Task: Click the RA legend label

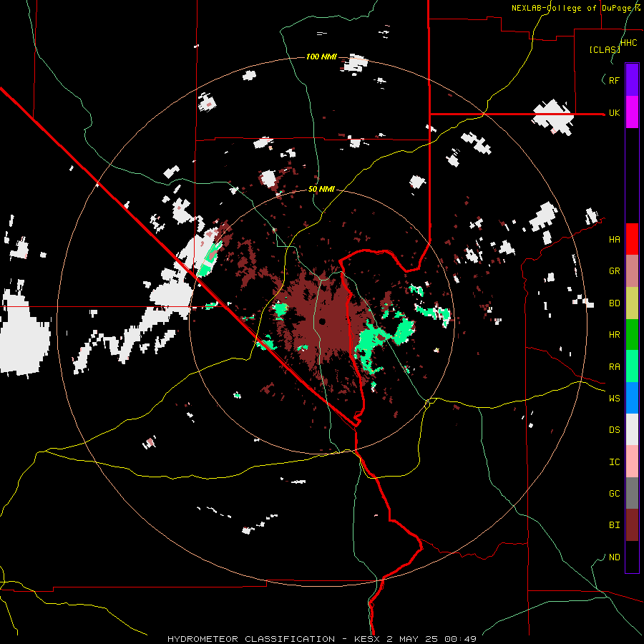Action: [614, 367]
